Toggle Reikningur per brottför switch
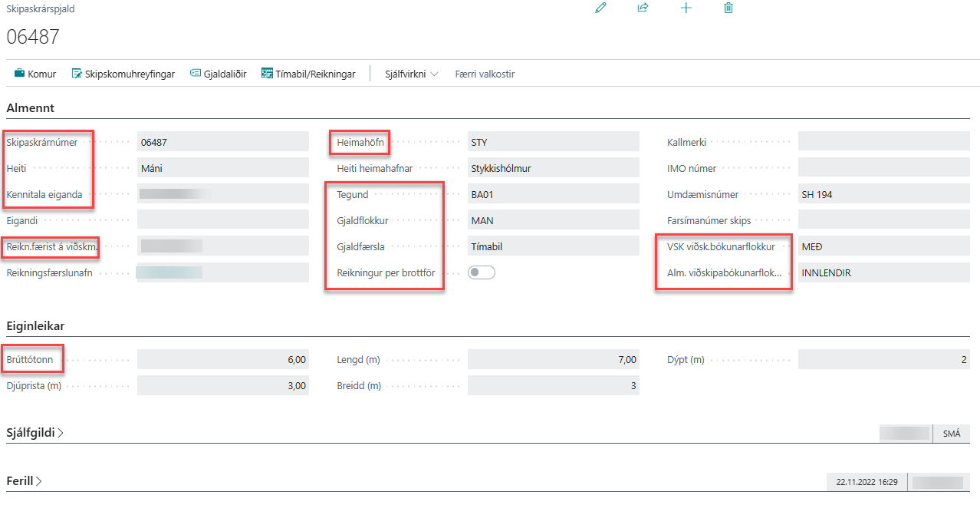 click(482, 272)
